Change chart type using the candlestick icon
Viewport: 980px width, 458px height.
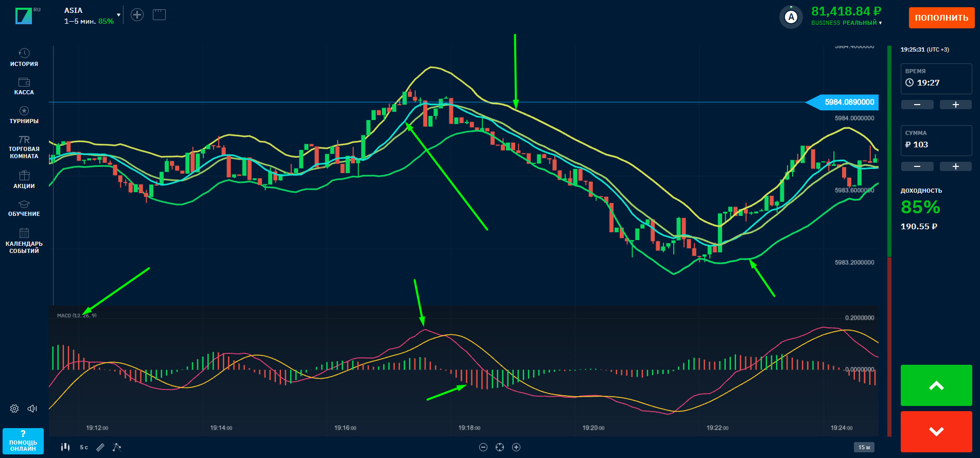(65, 447)
